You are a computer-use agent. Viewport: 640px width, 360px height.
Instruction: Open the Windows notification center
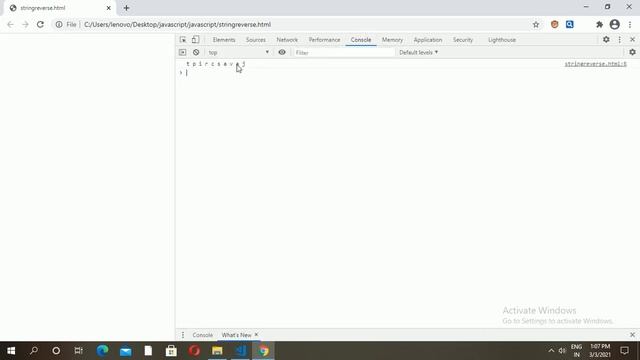click(x=624, y=351)
